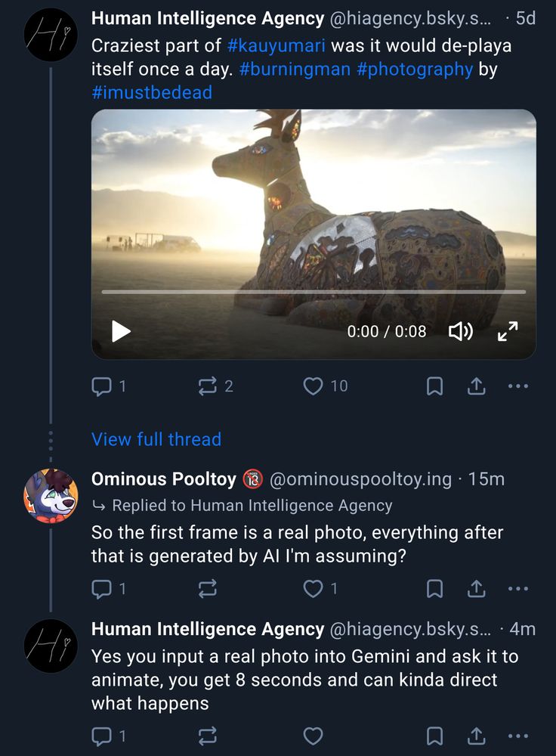This screenshot has height=756, width=556.
Task: Like the post with 10 likes
Action: (314, 386)
